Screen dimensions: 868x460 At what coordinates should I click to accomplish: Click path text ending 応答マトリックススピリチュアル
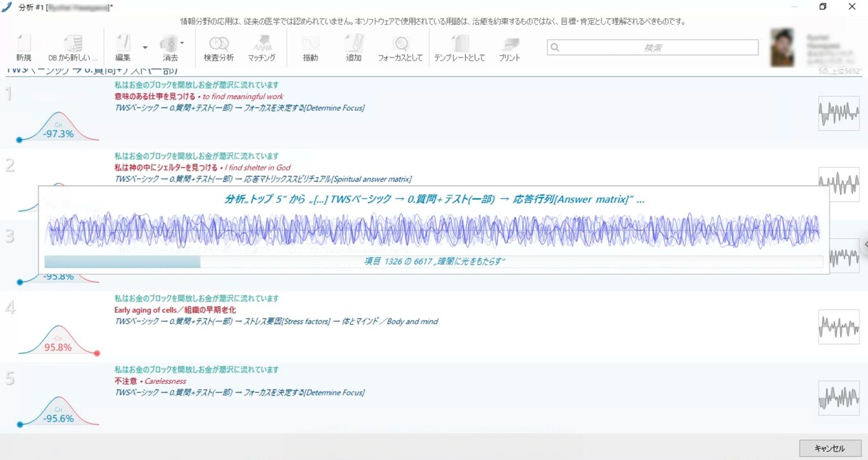[263, 179]
